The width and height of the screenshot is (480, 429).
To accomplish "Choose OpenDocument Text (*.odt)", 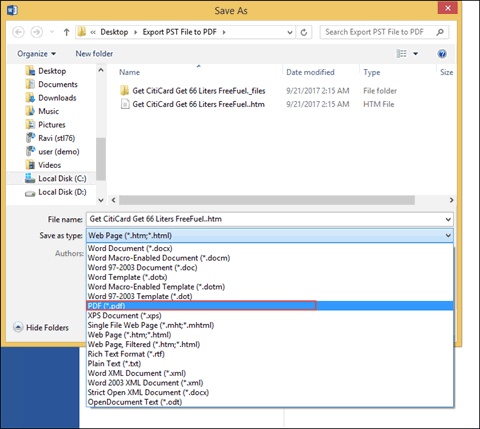I will 270,402.
